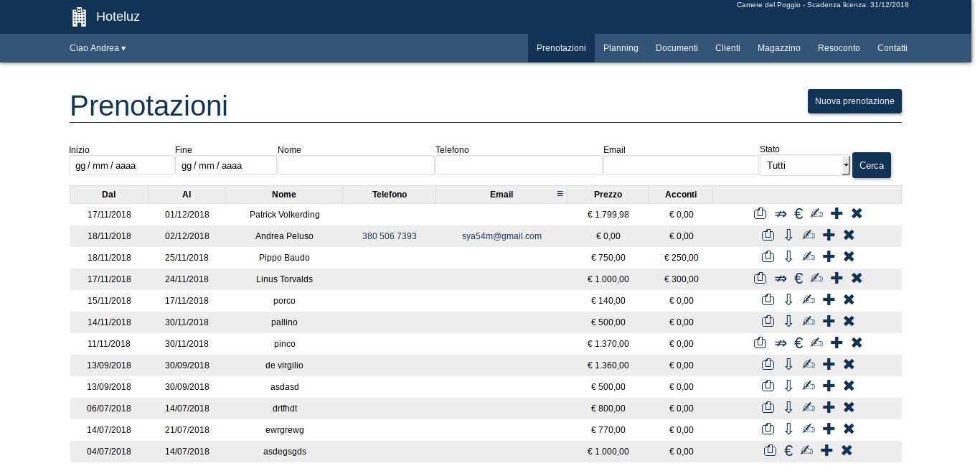Open the Stato dropdown showing Tutti

(x=804, y=165)
